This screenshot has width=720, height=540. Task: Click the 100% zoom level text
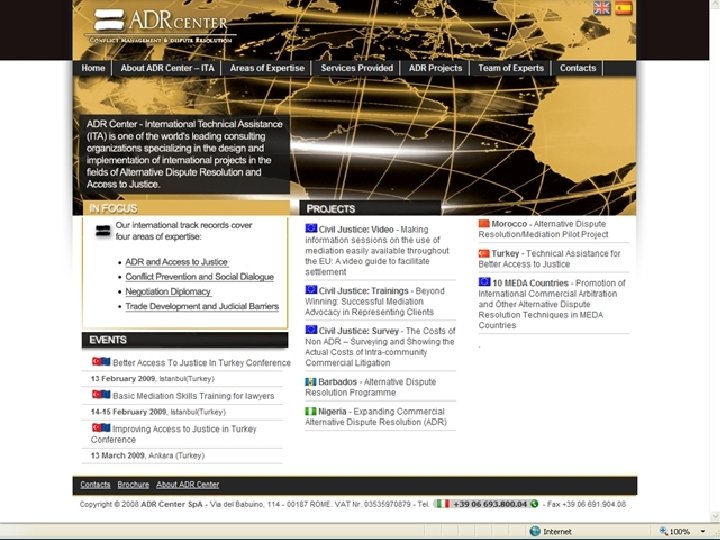point(680,531)
